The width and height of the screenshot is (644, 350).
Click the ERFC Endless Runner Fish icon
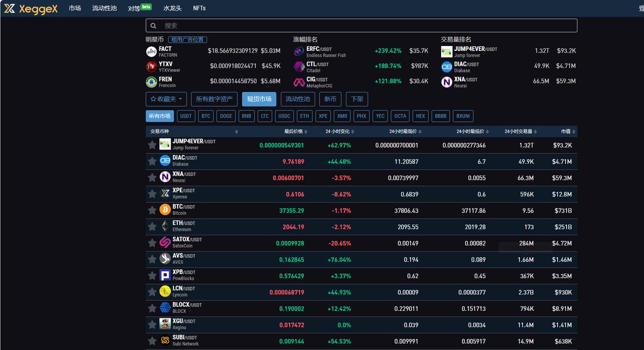(299, 51)
